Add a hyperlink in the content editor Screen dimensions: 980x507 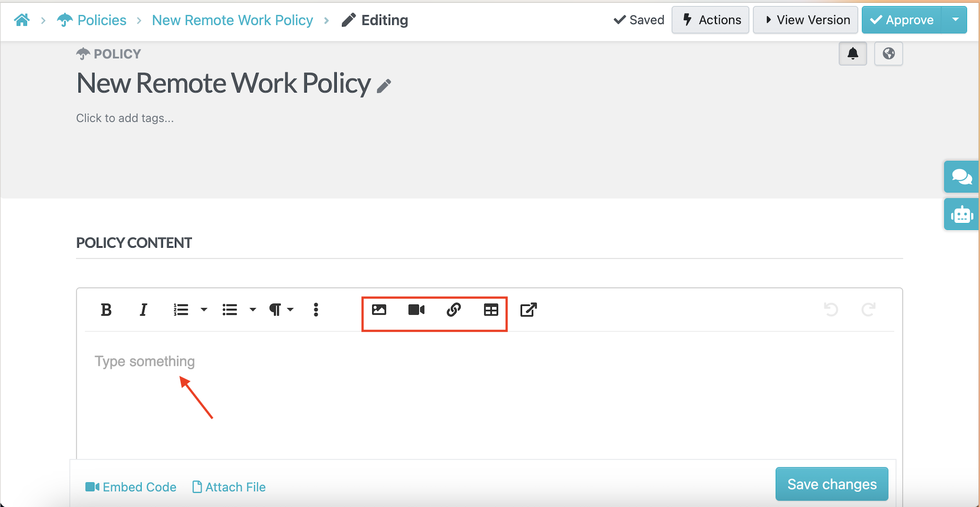click(453, 310)
